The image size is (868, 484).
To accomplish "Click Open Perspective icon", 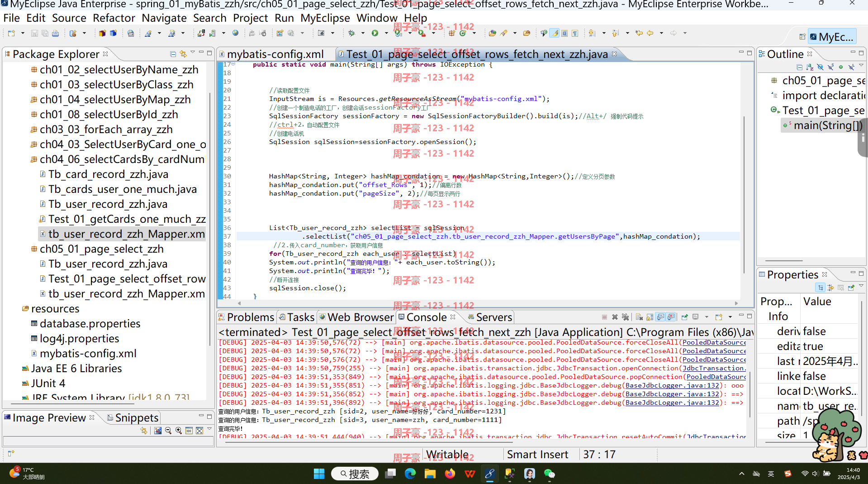I will (x=802, y=37).
